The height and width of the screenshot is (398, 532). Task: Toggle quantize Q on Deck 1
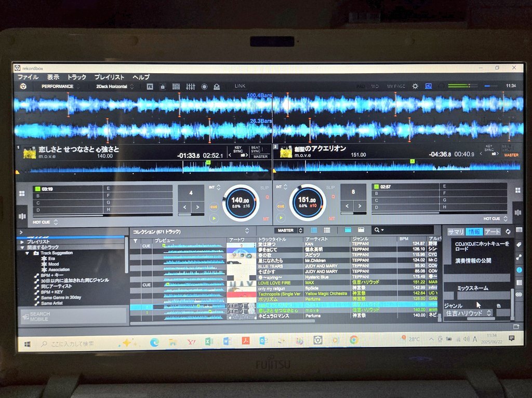point(267,197)
